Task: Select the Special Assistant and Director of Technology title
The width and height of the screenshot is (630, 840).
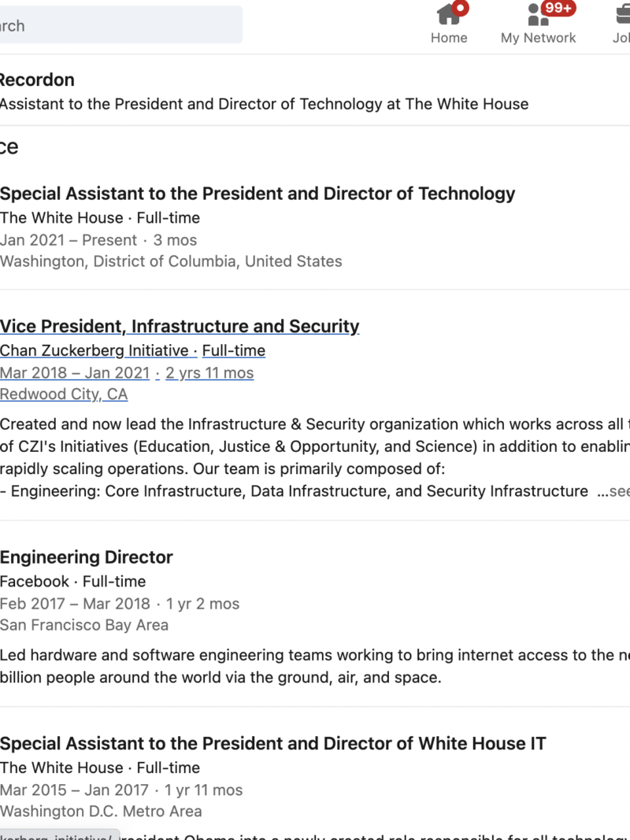Action: click(258, 194)
